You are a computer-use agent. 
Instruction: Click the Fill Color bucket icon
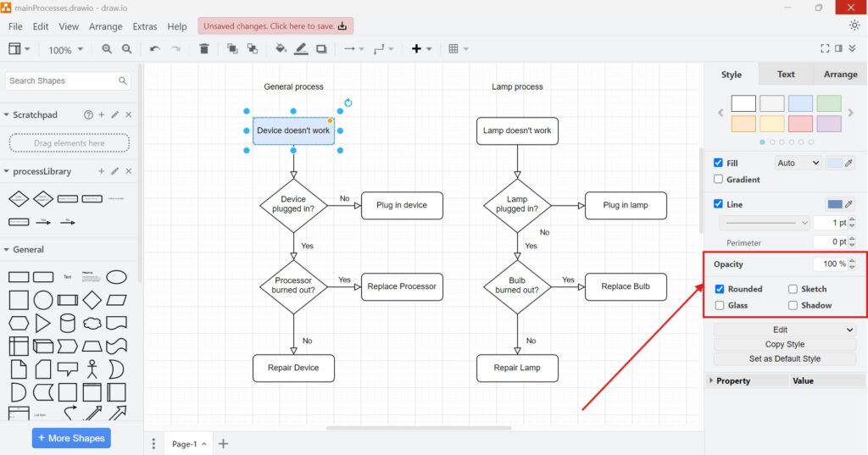pos(281,48)
